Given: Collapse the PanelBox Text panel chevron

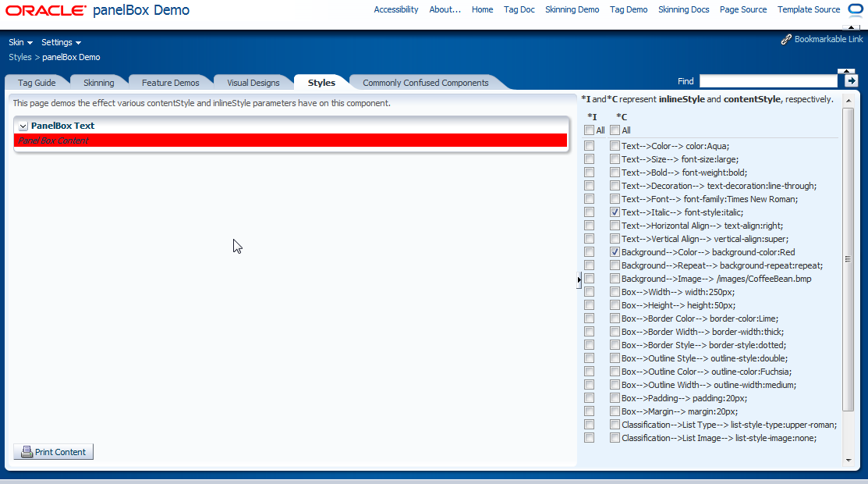Looking at the screenshot, I should [x=22, y=126].
